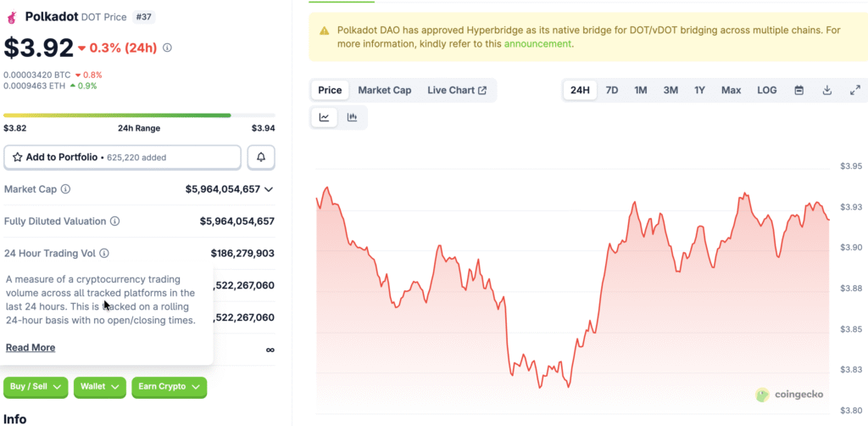The width and height of the screenshot is (868, 426).
Task: Click Read More in tooltip
Action: (x=31, y=347)
